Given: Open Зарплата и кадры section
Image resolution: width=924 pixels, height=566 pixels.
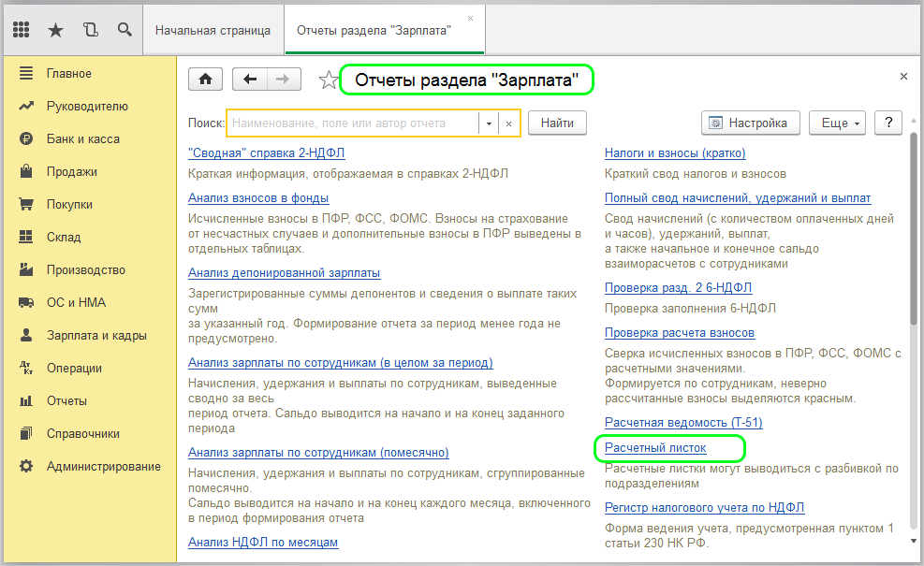Looking at the screenshot, I should [x=96, y=336].
